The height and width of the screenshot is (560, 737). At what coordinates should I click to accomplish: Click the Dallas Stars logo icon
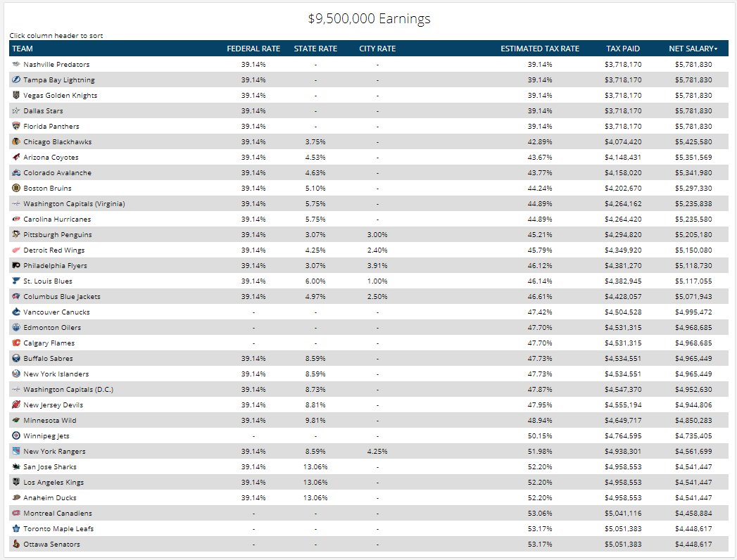[x=16, y=110]
